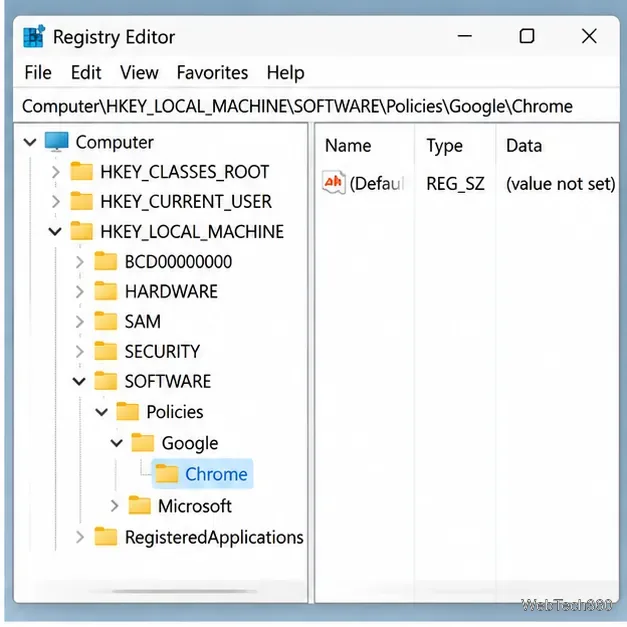Click the SECURITY folder icon
Image resolution: width=627 pixels, height=627 pixels.
(106, 351)
